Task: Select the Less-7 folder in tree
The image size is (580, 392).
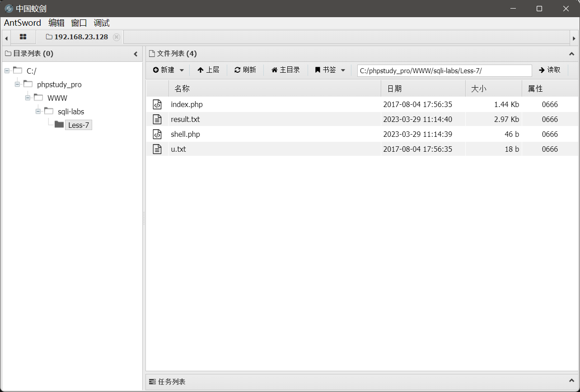Action: pyautogui.click(x=78, y=125)
